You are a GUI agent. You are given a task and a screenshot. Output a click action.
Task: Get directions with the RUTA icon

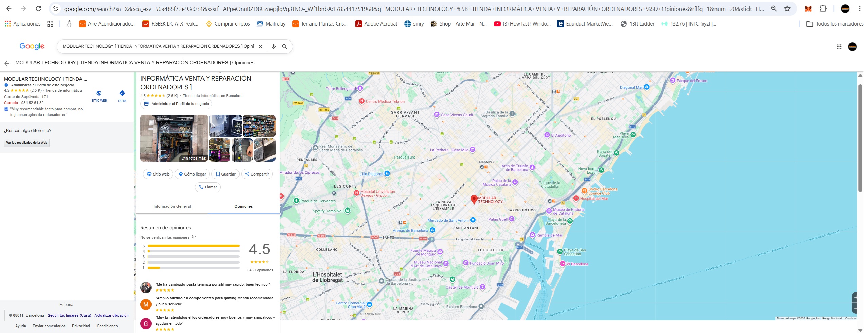coord(122,93)
